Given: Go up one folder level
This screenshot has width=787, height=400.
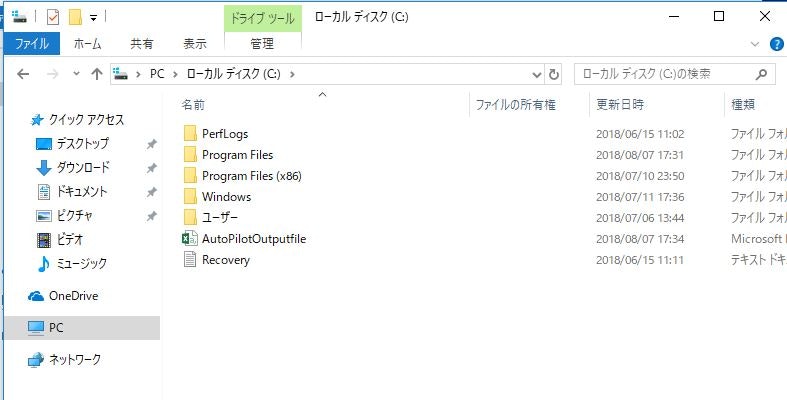Looking at the screenshot, I should coord(96,74).
